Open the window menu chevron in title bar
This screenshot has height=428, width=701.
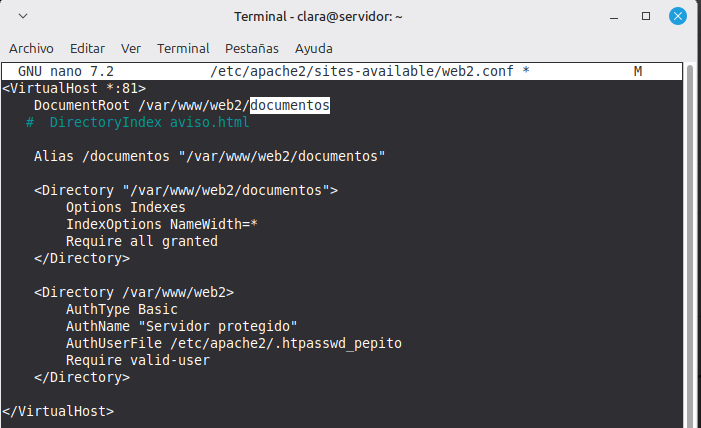[x=22, y=17]
